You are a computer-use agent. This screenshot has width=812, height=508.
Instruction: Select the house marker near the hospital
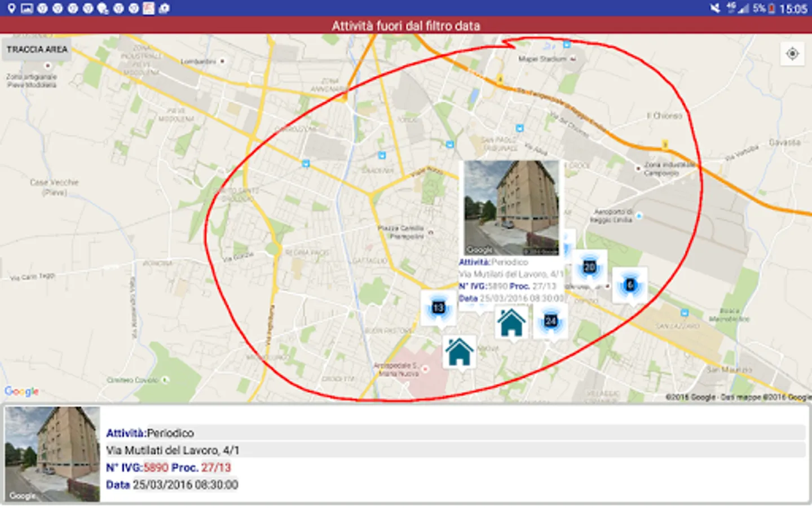click(x=459, y=352)
